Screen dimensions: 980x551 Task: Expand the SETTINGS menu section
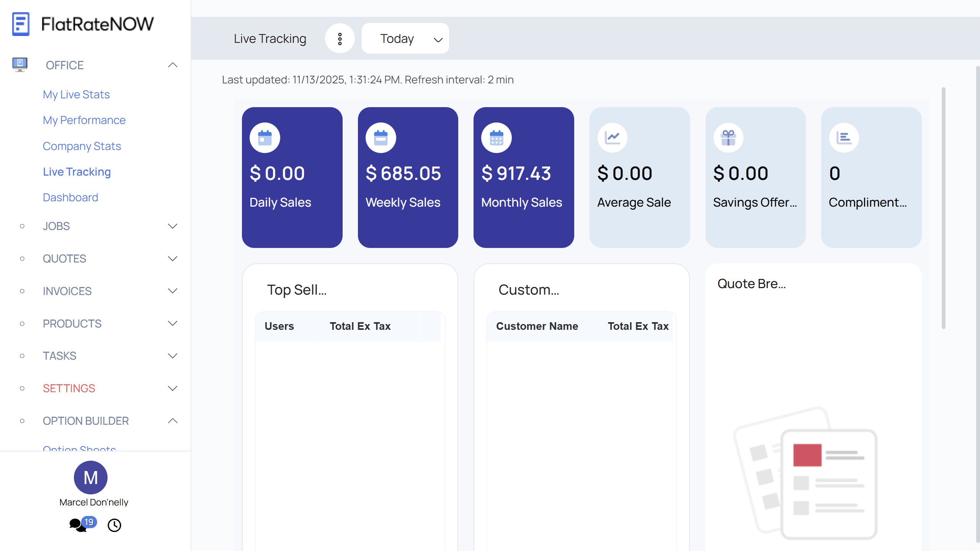(x=173, y=388)
